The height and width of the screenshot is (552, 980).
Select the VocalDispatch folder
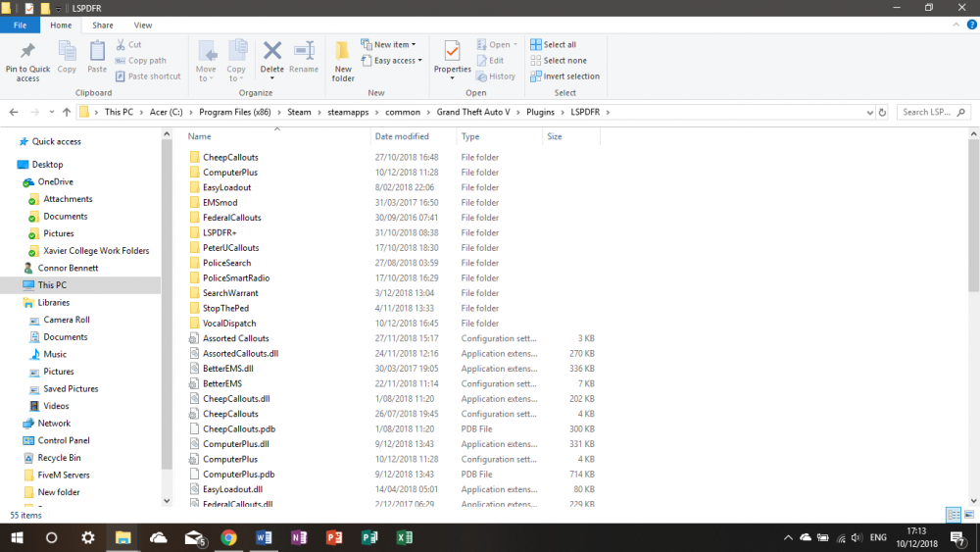229,324
